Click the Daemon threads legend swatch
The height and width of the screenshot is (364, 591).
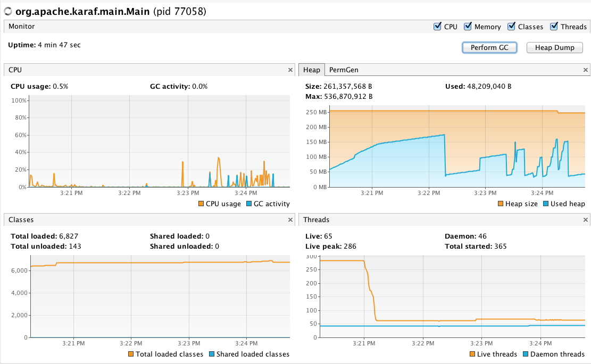(x=526, y=354)
